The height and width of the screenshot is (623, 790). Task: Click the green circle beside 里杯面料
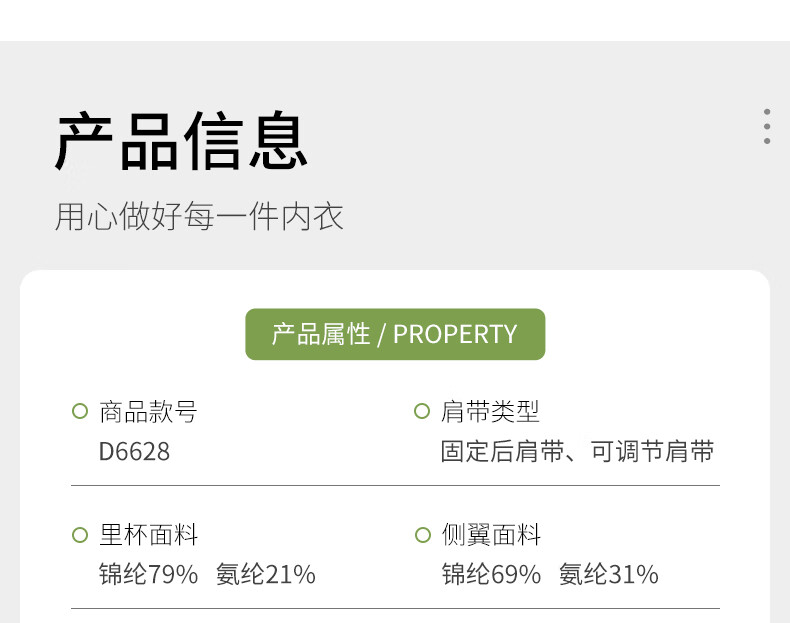coord(80,534)
